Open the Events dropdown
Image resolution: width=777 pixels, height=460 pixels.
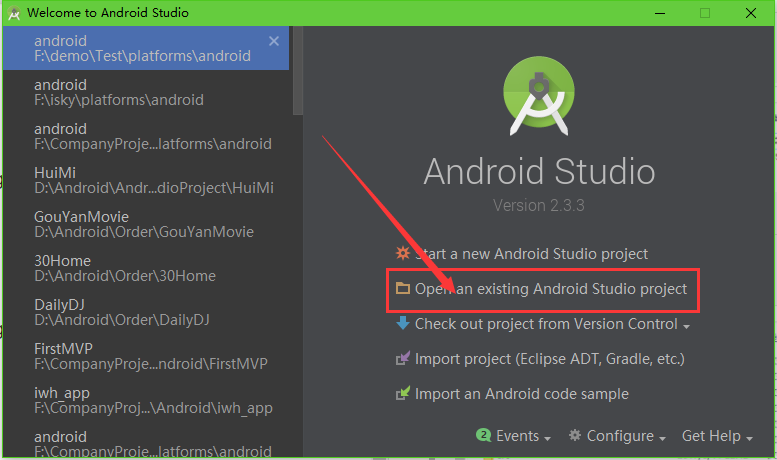point(523,436)
